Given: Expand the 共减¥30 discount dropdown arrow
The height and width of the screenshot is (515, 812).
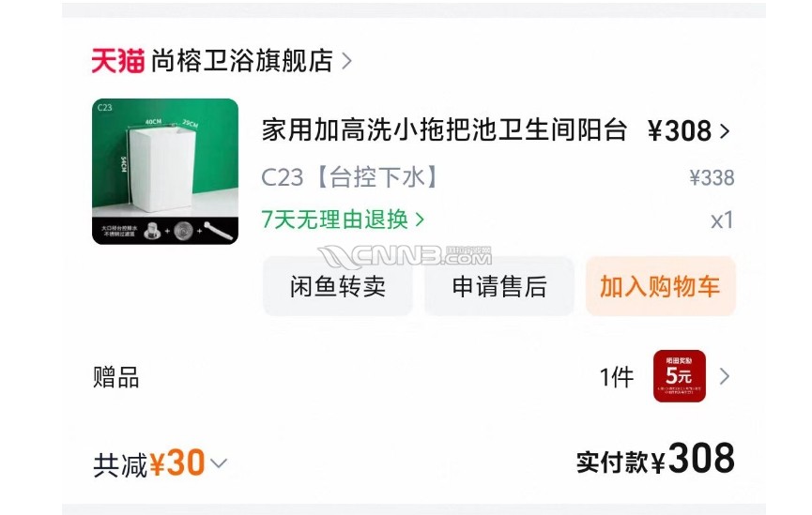Looking at the screenshot, I should click(219, 462).
